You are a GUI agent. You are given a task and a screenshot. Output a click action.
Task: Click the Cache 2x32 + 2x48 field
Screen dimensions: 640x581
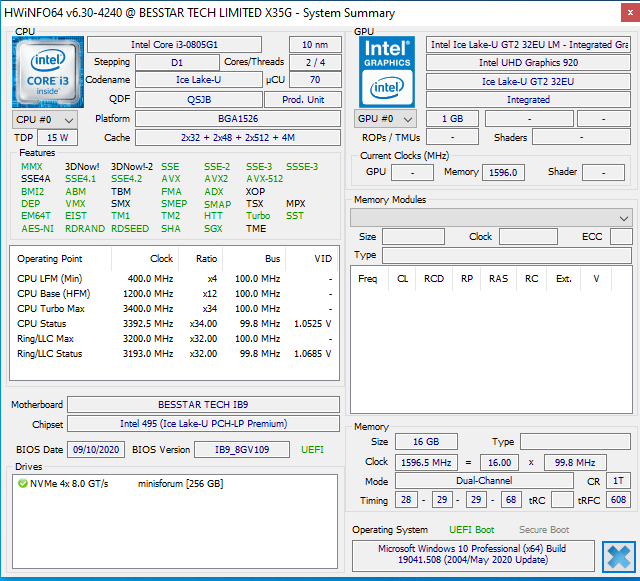(x=238, y=138)
